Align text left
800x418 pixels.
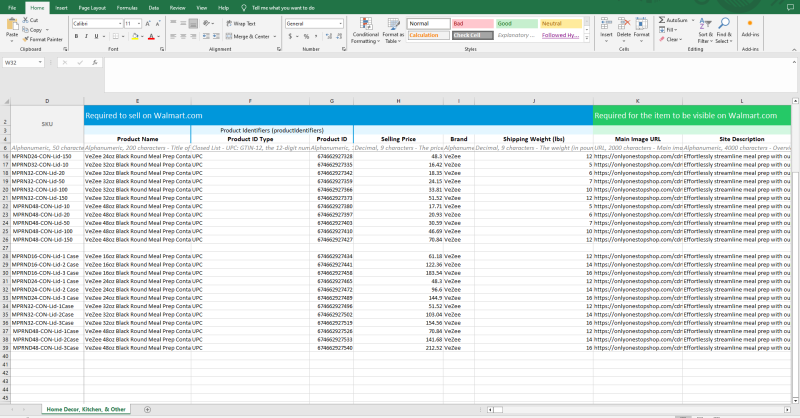(x=173, y=36)
